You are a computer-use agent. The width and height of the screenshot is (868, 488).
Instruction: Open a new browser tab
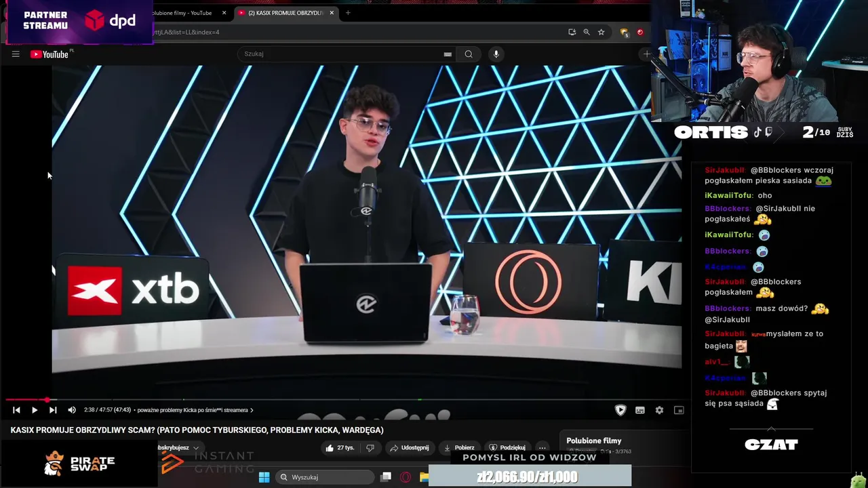pyautogui.click(x=348, y=13)
